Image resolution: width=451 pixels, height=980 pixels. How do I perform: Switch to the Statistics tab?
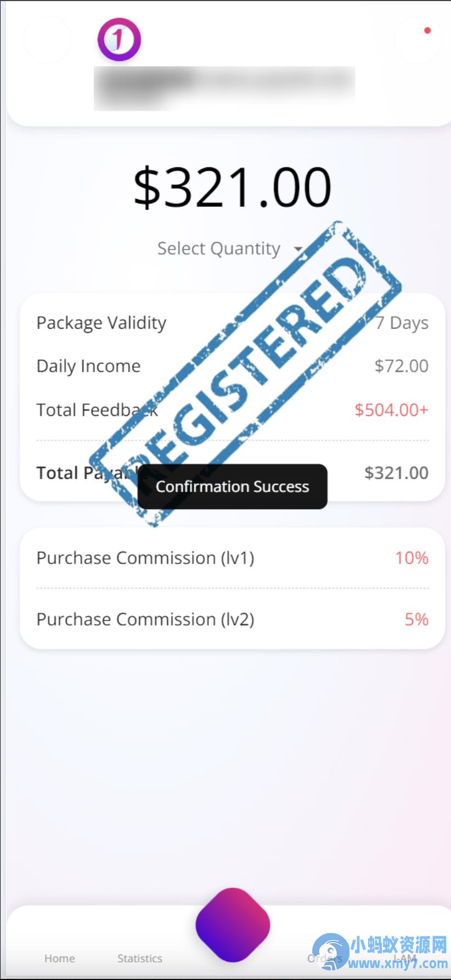140,958
